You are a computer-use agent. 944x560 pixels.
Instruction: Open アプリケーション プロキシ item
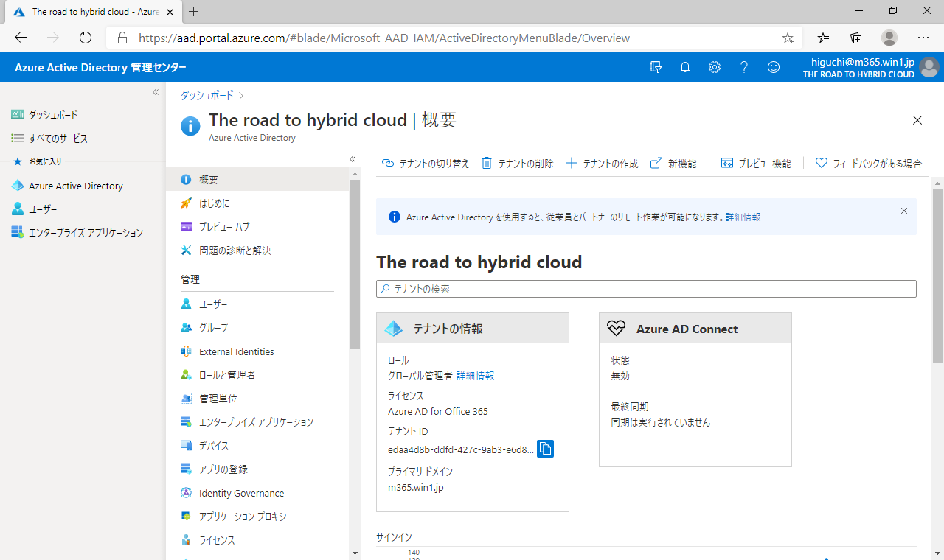click(257, 517)
